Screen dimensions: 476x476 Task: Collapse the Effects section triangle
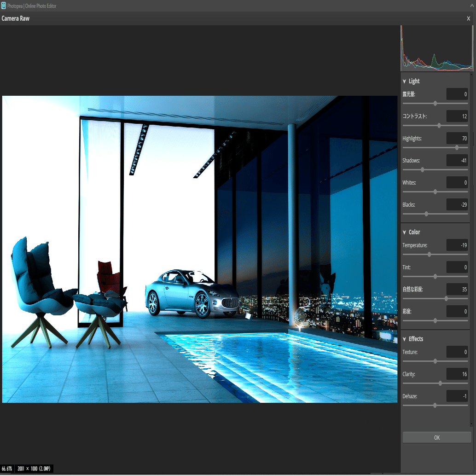coord(404,339)
